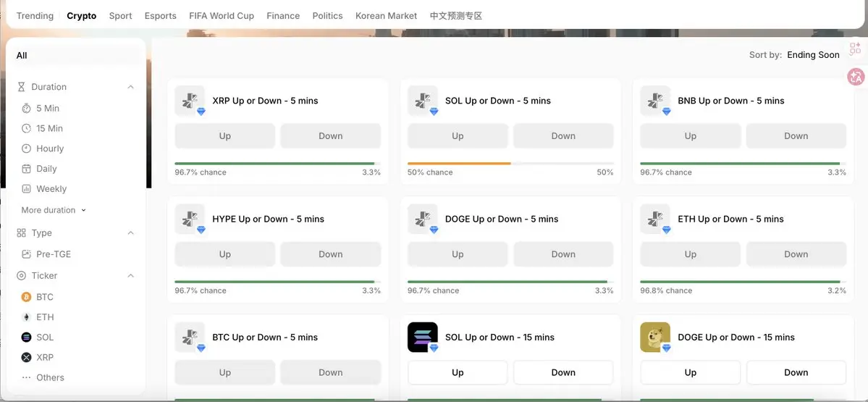The height and width of the screenshot is (402, 868).
Task: Click the HYPE 5 mins card image
Action: click(190, 219)
